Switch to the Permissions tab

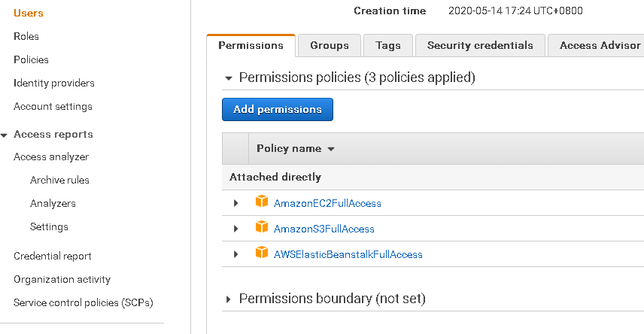[251, 45]
